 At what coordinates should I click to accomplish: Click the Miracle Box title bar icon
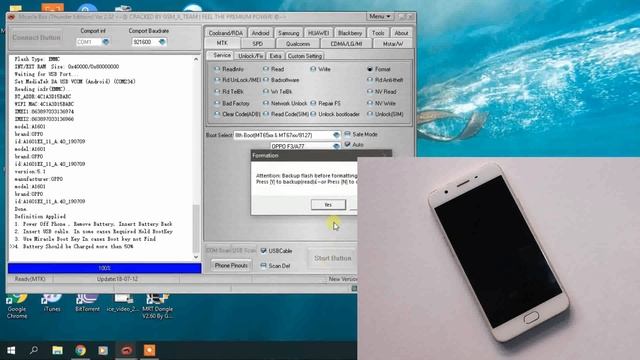point(11,17)
